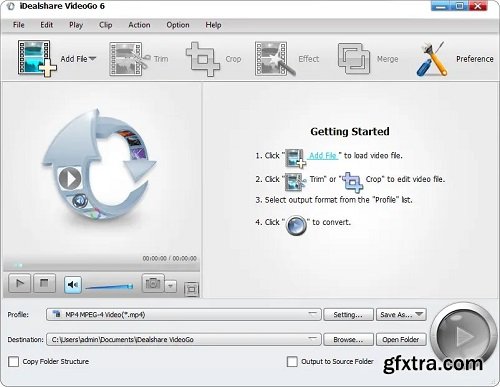Select the Crop tool icon
This screenshot has height=387, width=500.
[203, 59]
